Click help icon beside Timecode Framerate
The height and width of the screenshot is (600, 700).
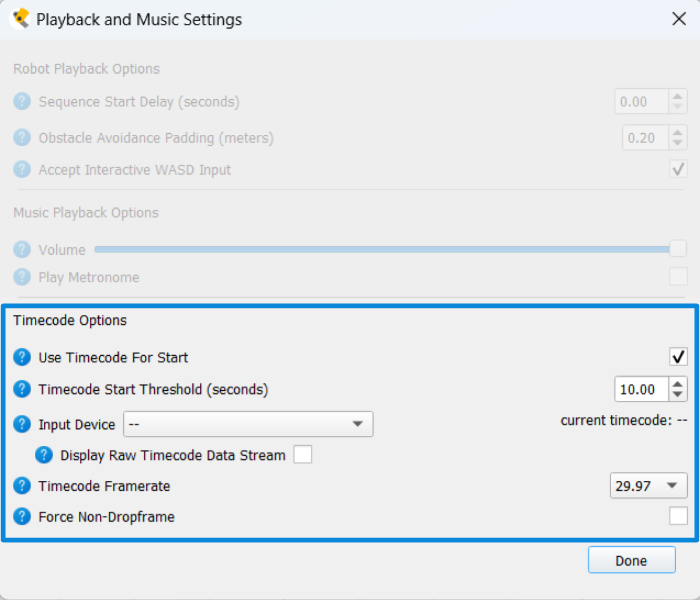tap(22, 485)
